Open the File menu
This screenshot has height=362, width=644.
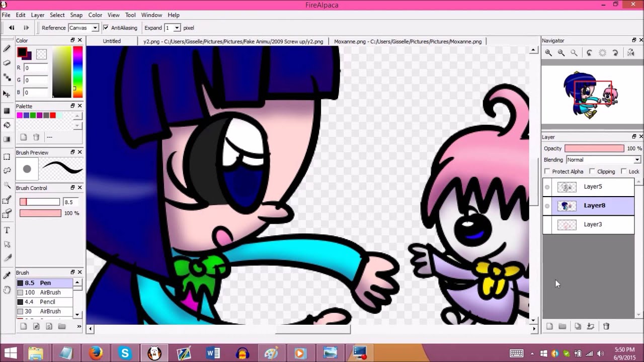[6, 15]
